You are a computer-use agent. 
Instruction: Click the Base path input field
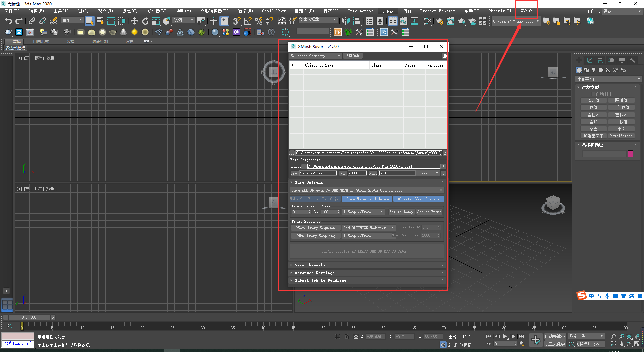373,166
